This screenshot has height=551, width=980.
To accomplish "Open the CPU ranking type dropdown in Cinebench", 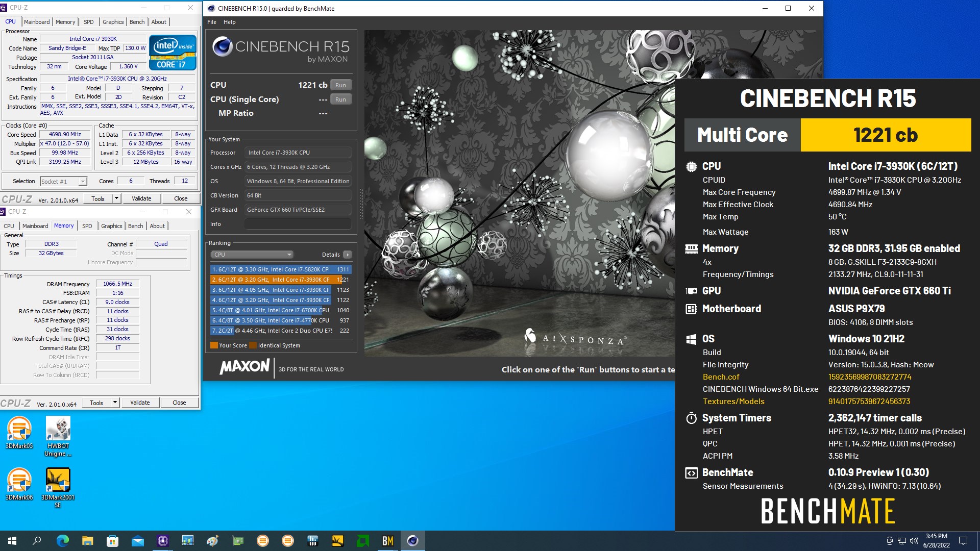I will [x=252, y=255].
